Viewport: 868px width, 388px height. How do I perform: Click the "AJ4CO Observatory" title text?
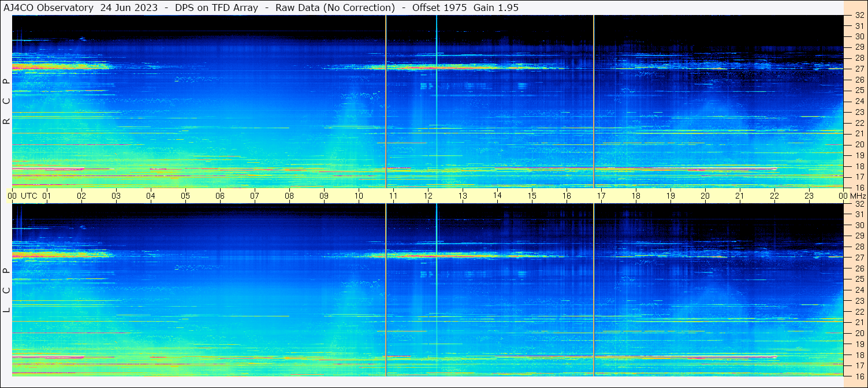pos(48,8)
